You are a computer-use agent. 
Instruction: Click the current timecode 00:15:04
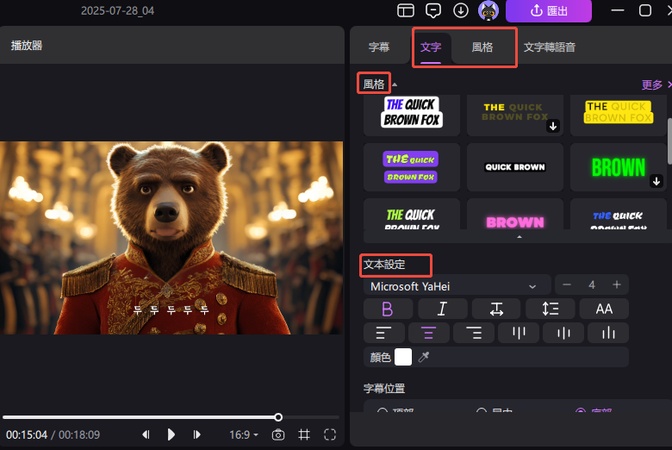pyautogui.click(x=27, y=435)
